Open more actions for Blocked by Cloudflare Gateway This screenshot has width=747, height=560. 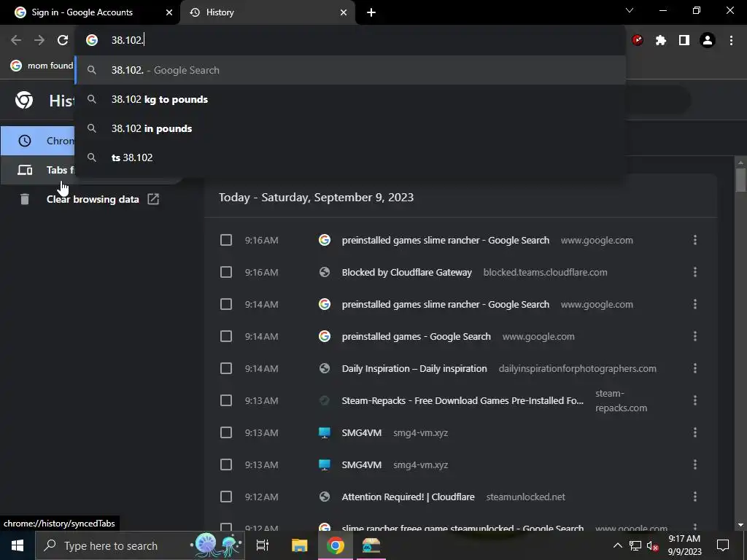(x=695, y=272)
